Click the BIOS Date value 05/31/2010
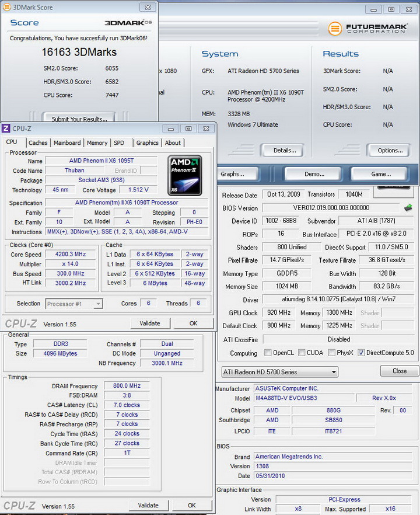 click(x=333, y=475)
